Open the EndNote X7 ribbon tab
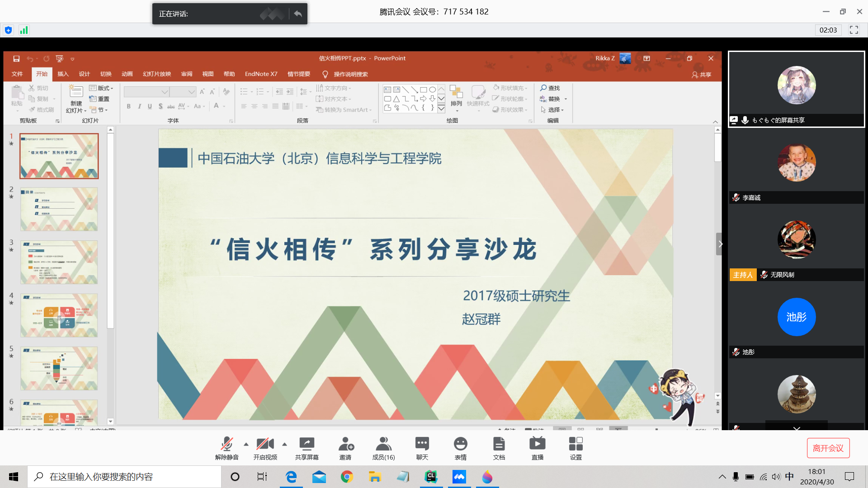Screen dimensions: 868x488 click(261, 74)
